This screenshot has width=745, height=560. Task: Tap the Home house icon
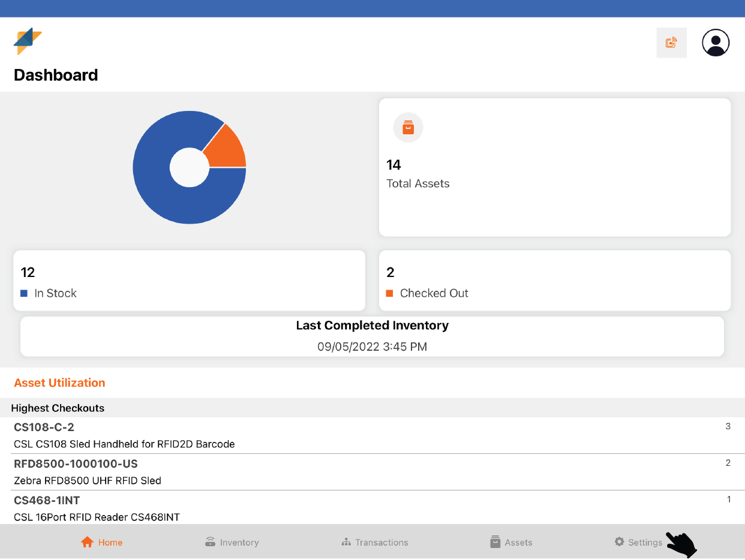tap(87, 542)
